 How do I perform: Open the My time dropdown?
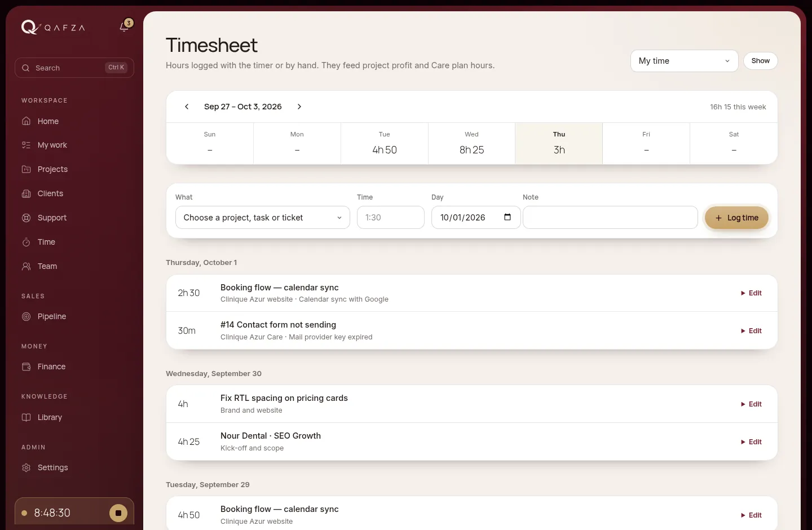[x=684, y=61]
